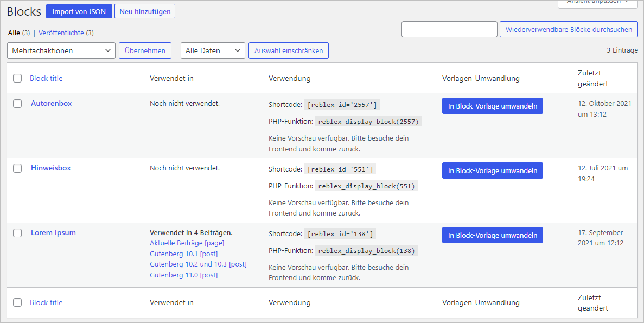
Task: Convert Autorenbox using In Block-Vorlage umwandeln
Action: click(x=492, y=106)
